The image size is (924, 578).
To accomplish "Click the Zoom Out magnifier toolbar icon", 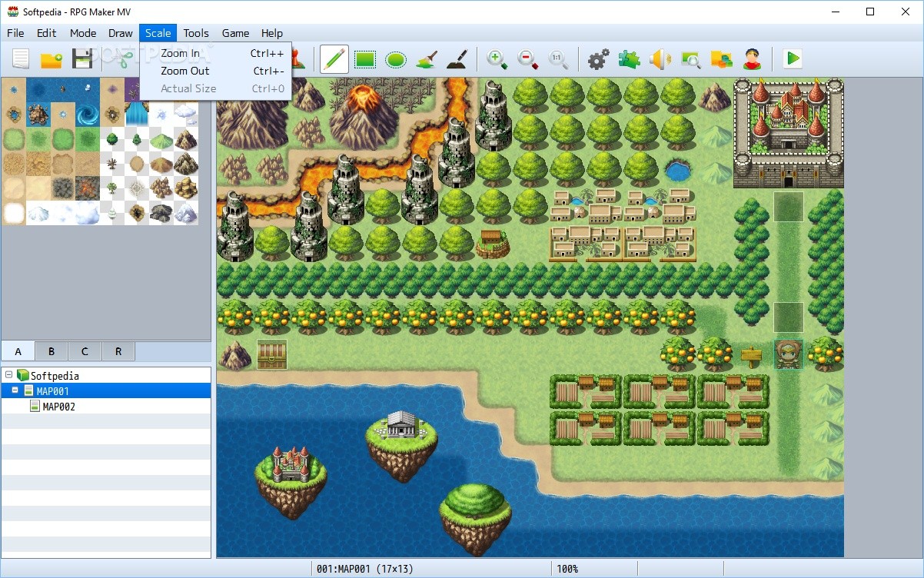I will [528, 59].
